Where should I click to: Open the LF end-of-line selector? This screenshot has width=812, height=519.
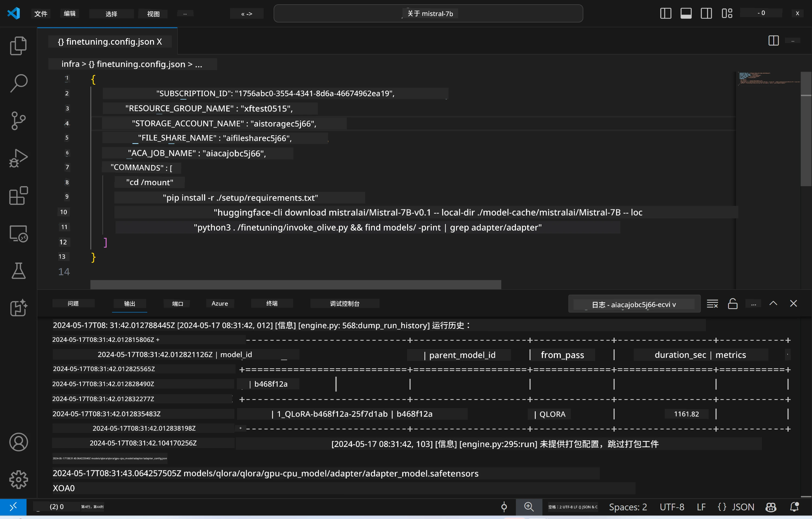[x=701, y=507]
